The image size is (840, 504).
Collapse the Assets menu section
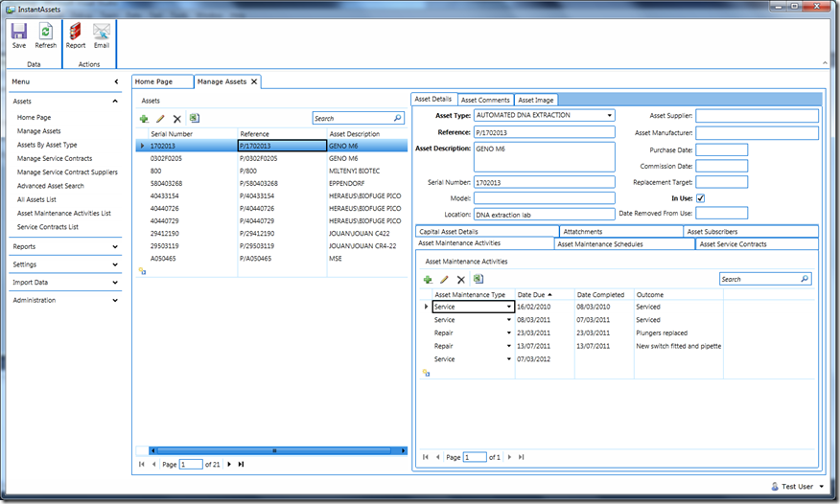click(x=115, y=102)
